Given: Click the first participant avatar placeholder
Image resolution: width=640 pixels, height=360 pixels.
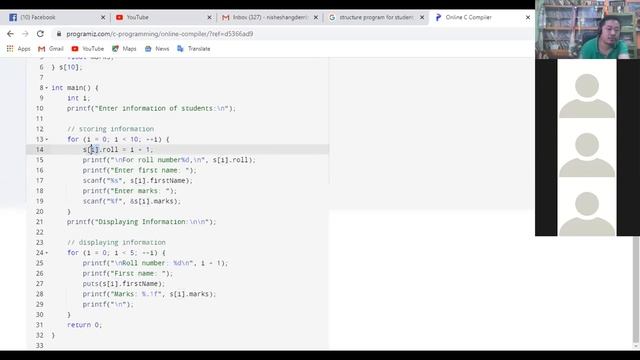Looking at the screenshot, I should [x=587, y=89].
